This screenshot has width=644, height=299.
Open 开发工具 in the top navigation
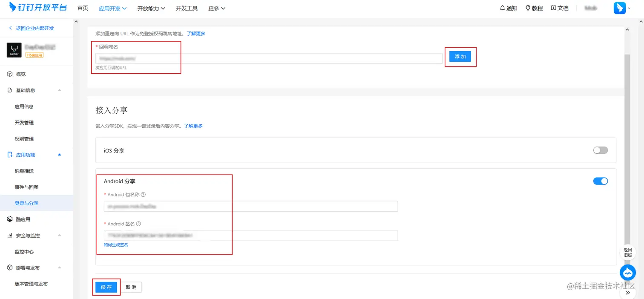pyautogui.click(x=187, y=8)
